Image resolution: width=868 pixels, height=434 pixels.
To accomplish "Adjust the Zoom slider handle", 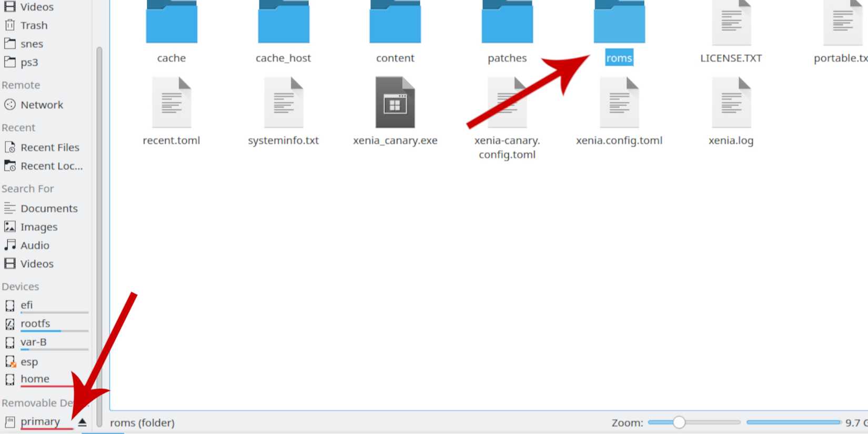I will [679, 422].
